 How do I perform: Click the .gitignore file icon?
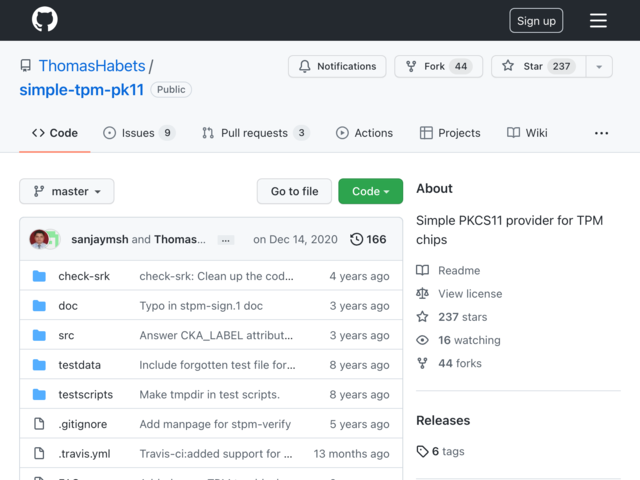coord(39,424)
